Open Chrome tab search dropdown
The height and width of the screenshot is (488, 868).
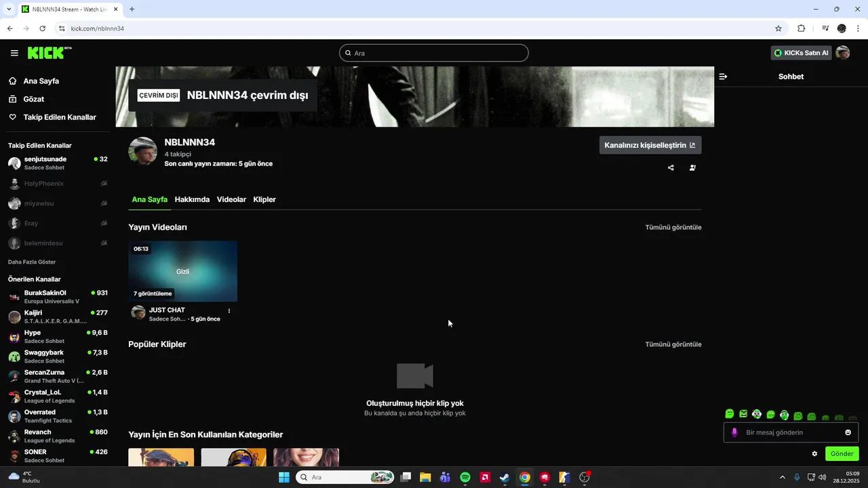pos(9,9)
